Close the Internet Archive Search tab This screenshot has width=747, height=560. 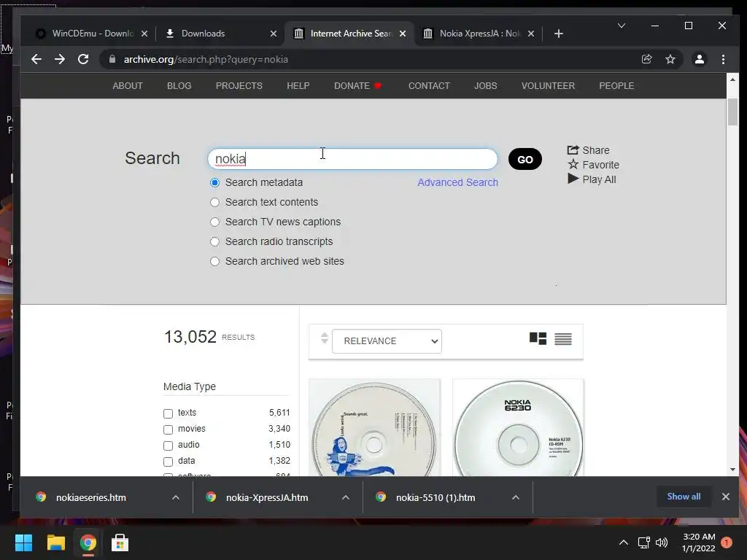403,34
